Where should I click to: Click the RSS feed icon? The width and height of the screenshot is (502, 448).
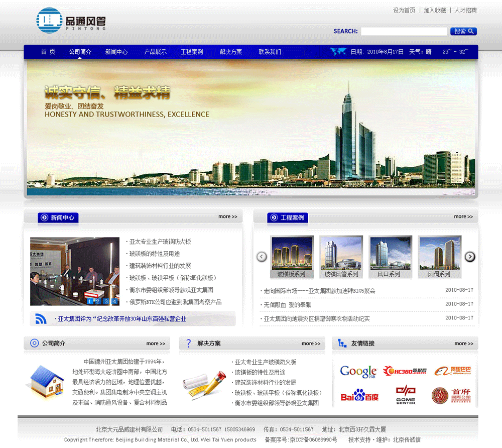click(41, 318)
